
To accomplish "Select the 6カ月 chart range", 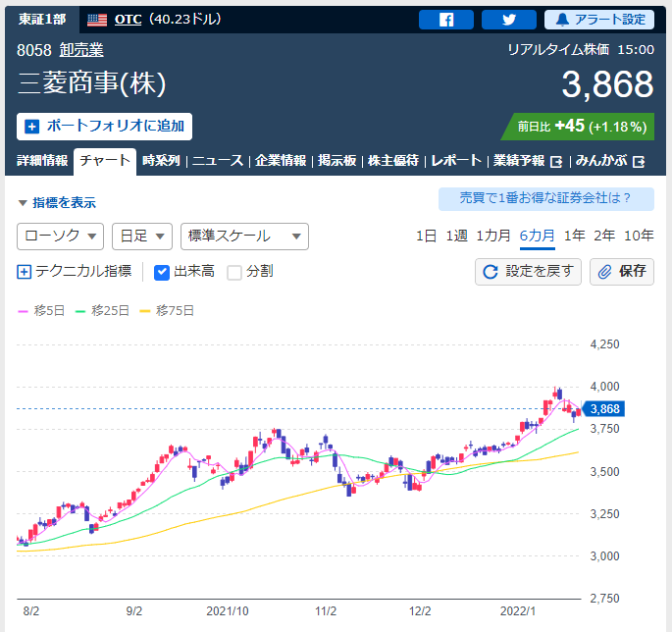I will tap(537, 236).
